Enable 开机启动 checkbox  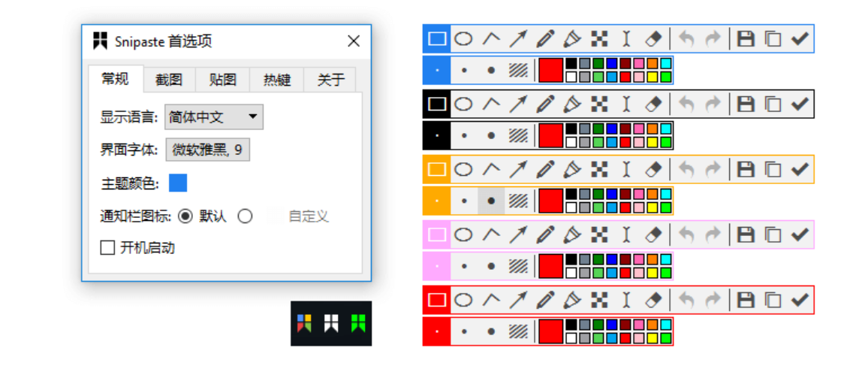coord(107,247)
